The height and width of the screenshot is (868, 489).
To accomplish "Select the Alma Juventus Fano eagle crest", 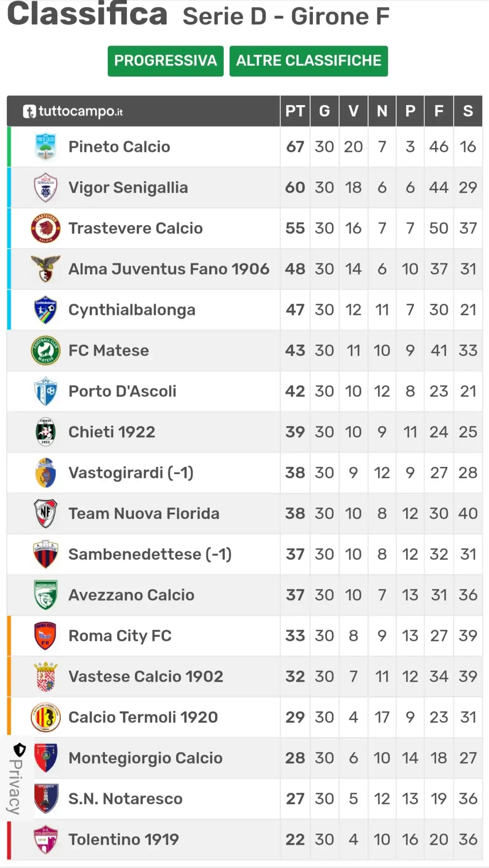I will tap(45, 269).
